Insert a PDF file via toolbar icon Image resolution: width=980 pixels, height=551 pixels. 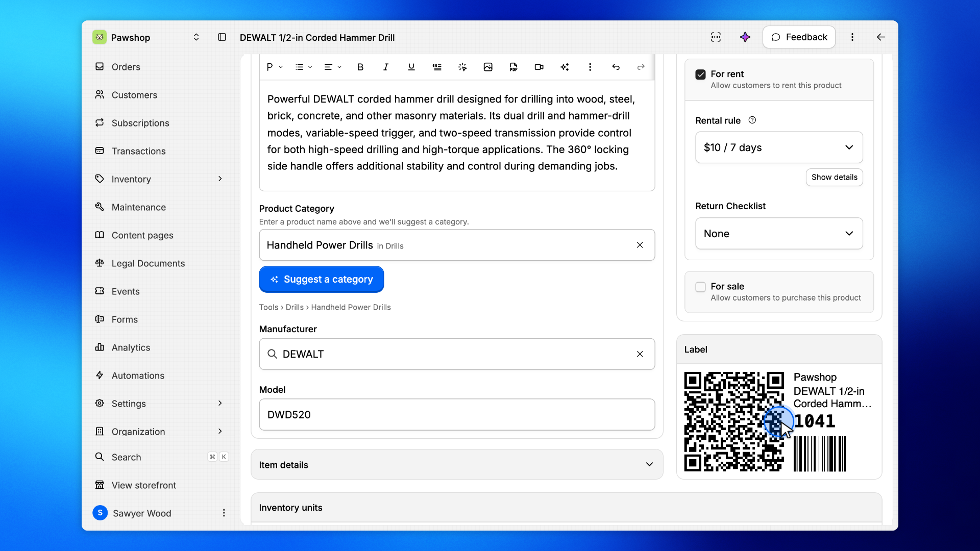pyautogui.click(x=513, y=67)
